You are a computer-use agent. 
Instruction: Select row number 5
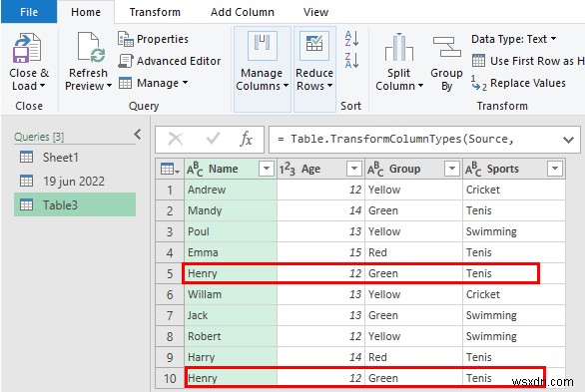170,274
